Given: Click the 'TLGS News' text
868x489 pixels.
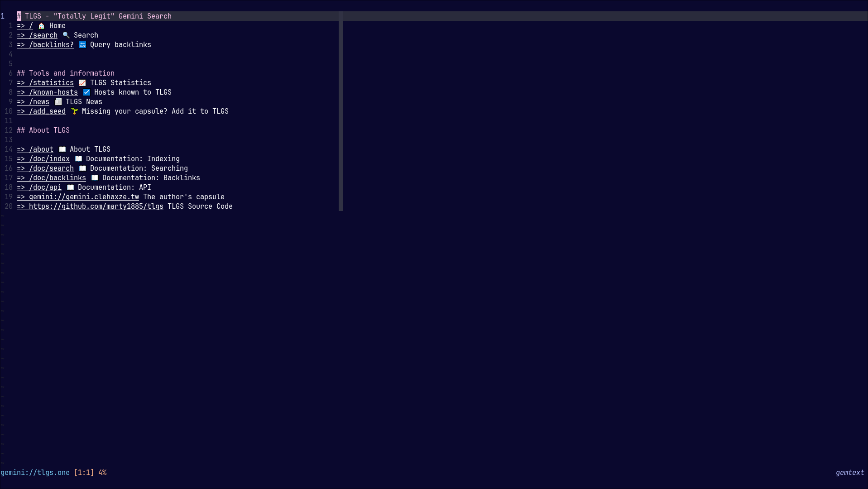Looking at the screenshot, I should [84, 102].
